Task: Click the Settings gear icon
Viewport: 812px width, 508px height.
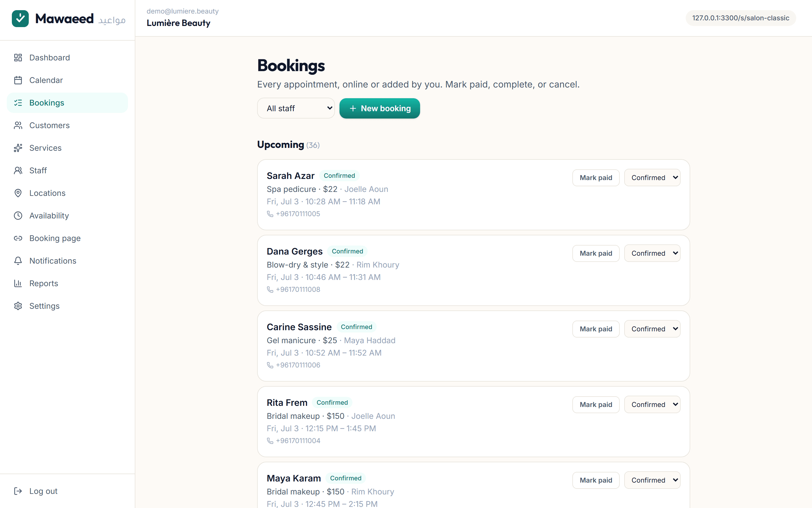Action: (x=18, y=306)
